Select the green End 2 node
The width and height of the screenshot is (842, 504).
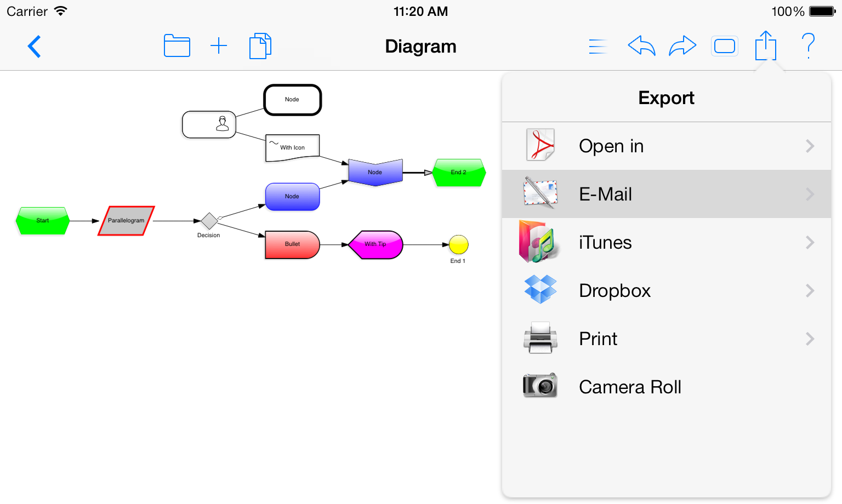[459, 173]
